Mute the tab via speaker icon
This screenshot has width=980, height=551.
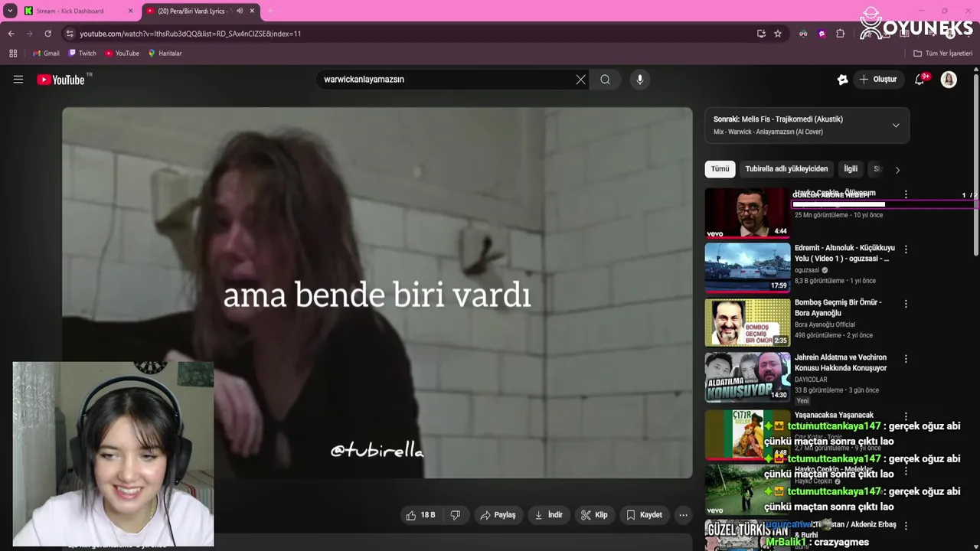(x=240, y=11)
